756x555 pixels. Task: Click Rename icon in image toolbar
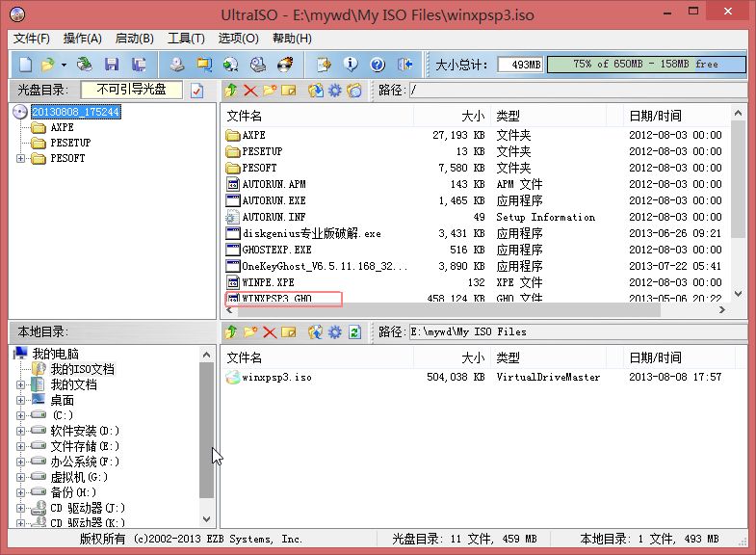[x=289, y=91]
